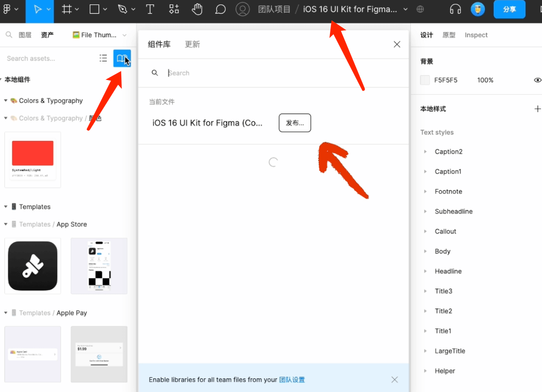Switch to the 更新 tab
This screenshot has width=542, height=392.
[192, 44]
